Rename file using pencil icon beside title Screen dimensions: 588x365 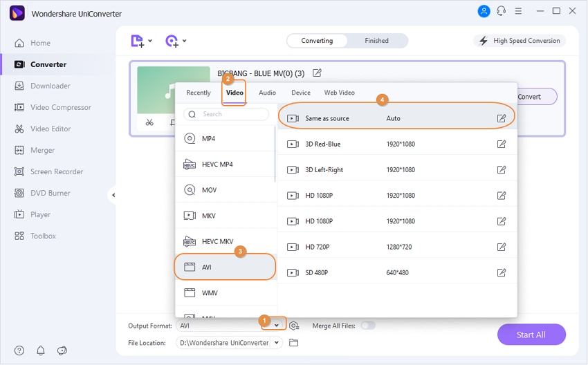pyautogui.click(x=317, y=73)
